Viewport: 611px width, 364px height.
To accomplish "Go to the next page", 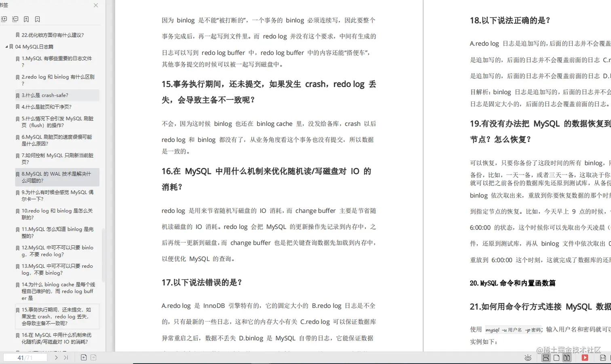I will [x=56, y=358].
